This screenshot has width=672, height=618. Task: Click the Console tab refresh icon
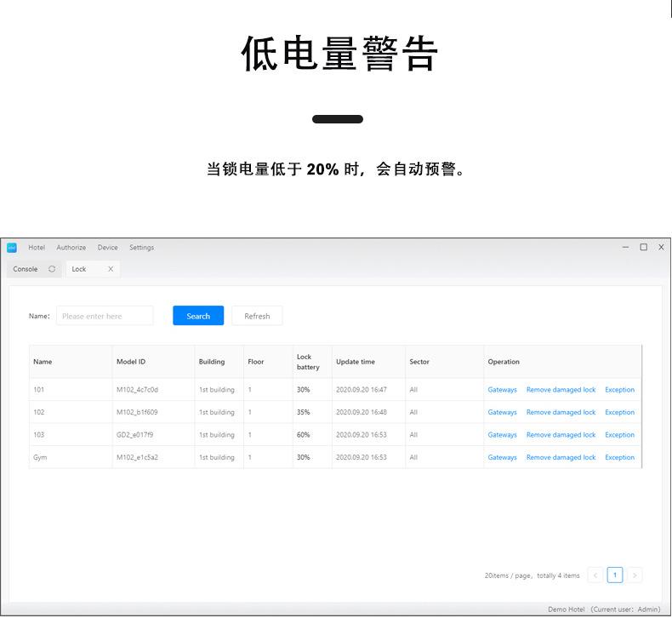52,269
